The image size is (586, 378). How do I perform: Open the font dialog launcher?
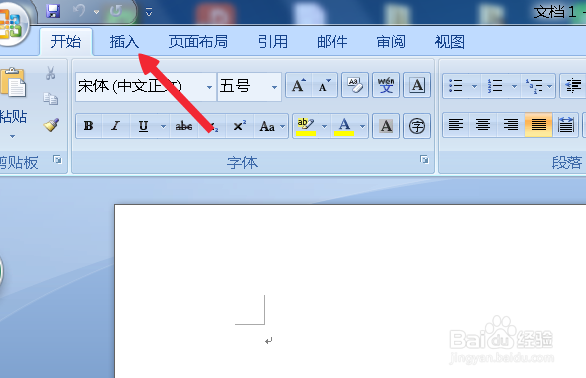pyautogui.click(x=424, y=160)
